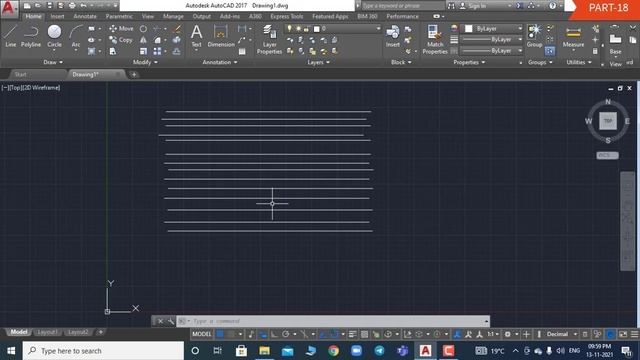Expand the Modify panel
640x360 pixels.
click(x=145, y=62)
